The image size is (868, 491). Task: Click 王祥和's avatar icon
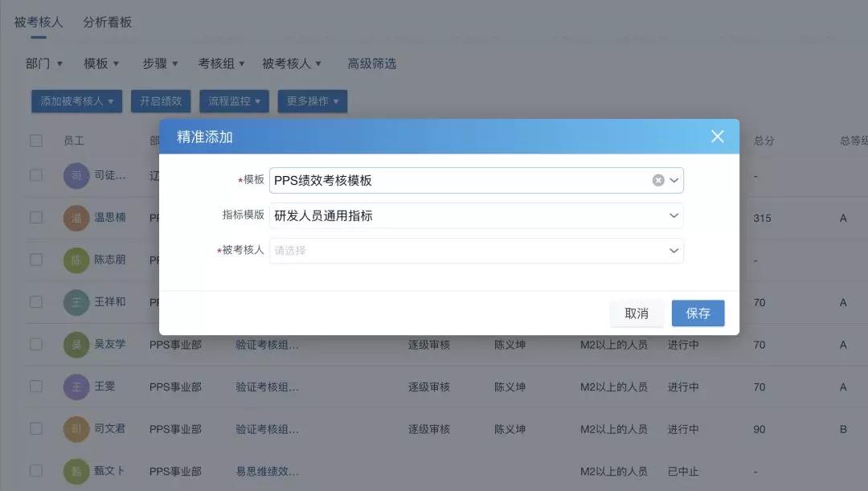[76, 302]
